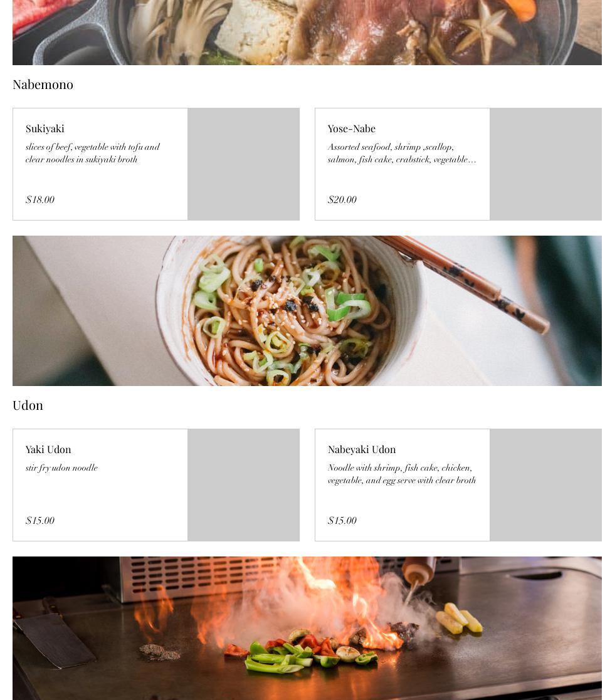Click the Yaki Udon image placeholder
Screen dimensions: 605x700
(243, 485)
